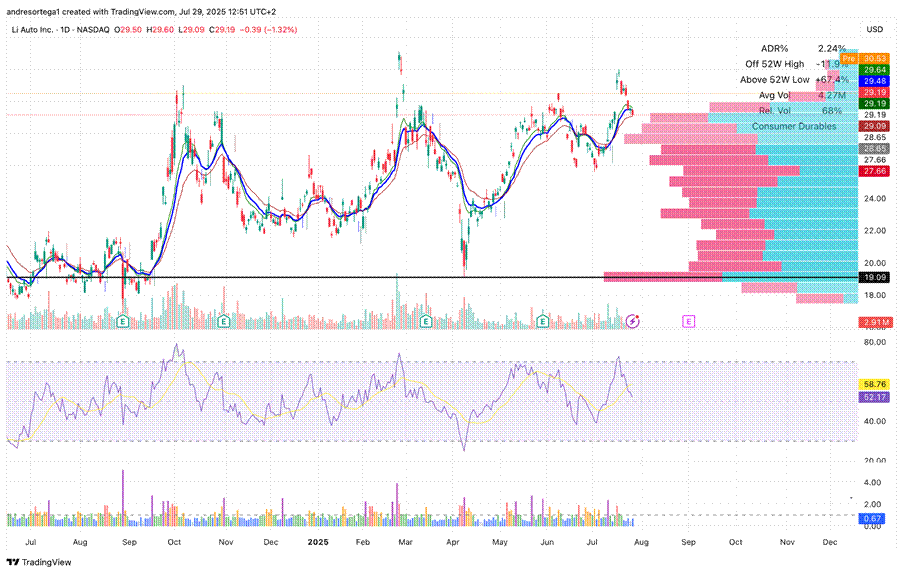The height and width of the screenshot is (574, 903).
Task: Click the TradingView logo
Action: [39, 562]
